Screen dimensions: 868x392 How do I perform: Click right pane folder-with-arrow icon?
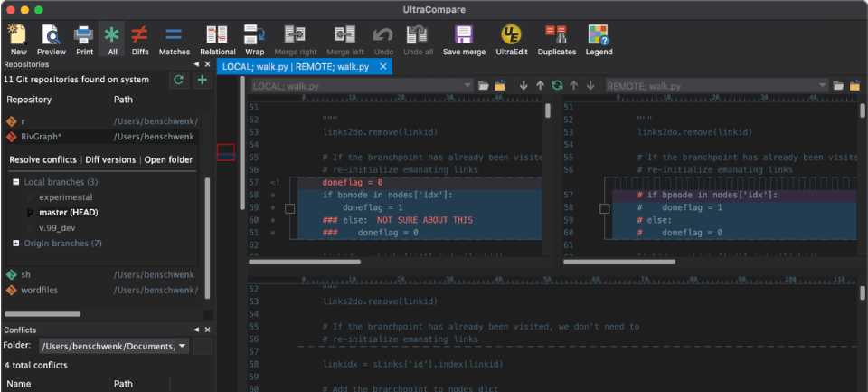point(855,86)
